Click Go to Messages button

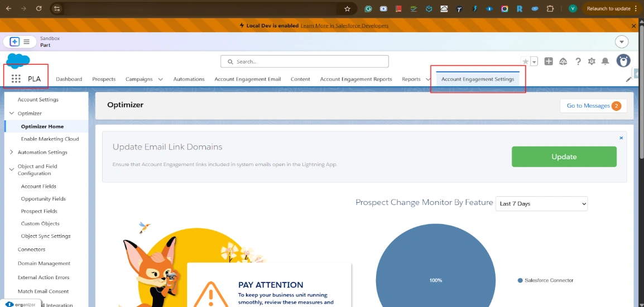(593, 106)
